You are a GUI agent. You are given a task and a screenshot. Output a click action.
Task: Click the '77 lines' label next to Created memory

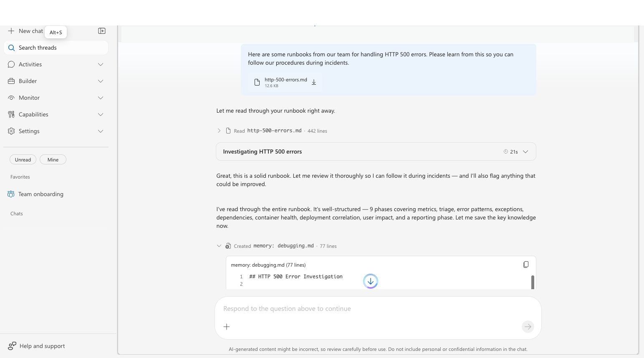tap(328, 246)
